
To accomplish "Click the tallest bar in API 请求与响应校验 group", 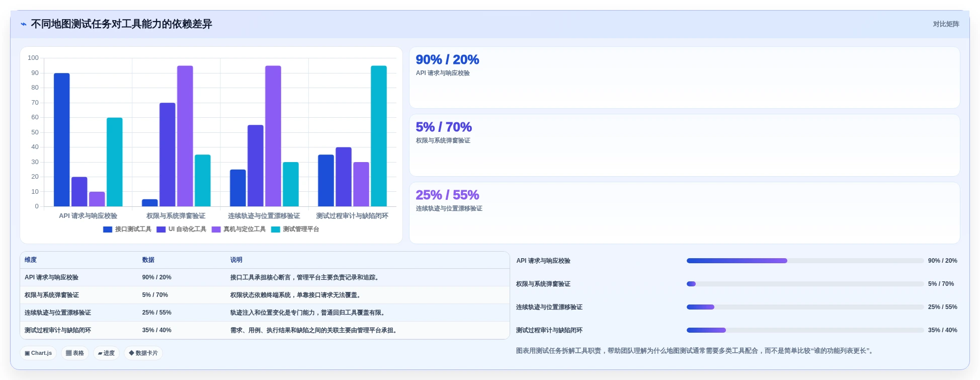I will 62,140.
